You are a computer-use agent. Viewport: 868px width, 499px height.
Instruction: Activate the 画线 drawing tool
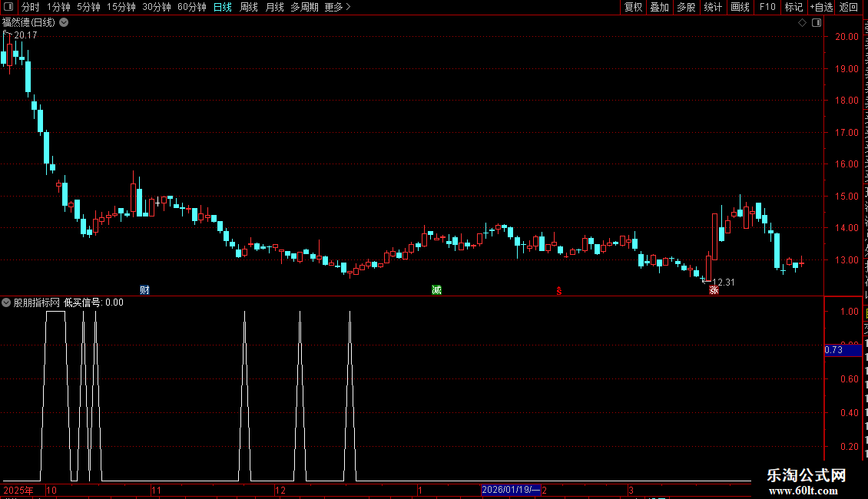[x=740, y=7]
